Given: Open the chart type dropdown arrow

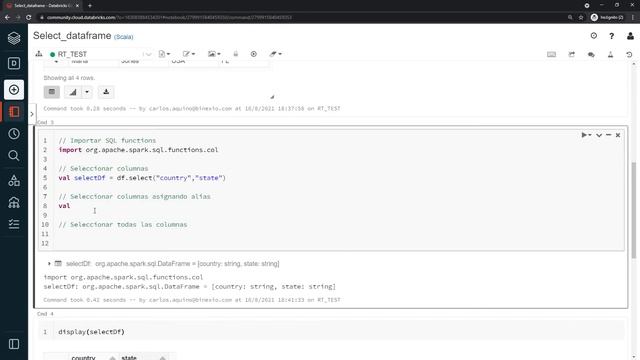Looking at the screenshot, I should click(87, 92).
